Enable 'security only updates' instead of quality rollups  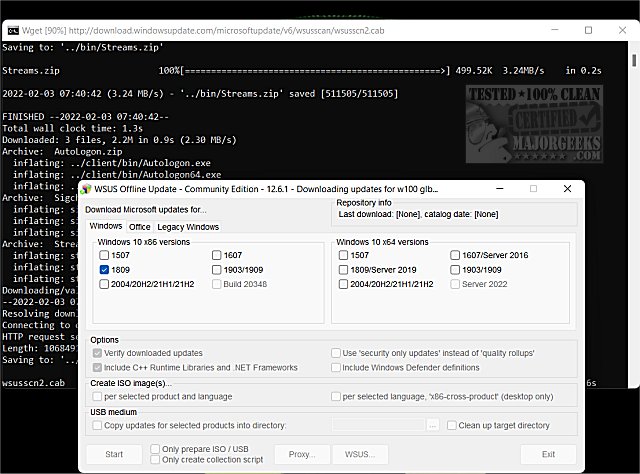336,353
